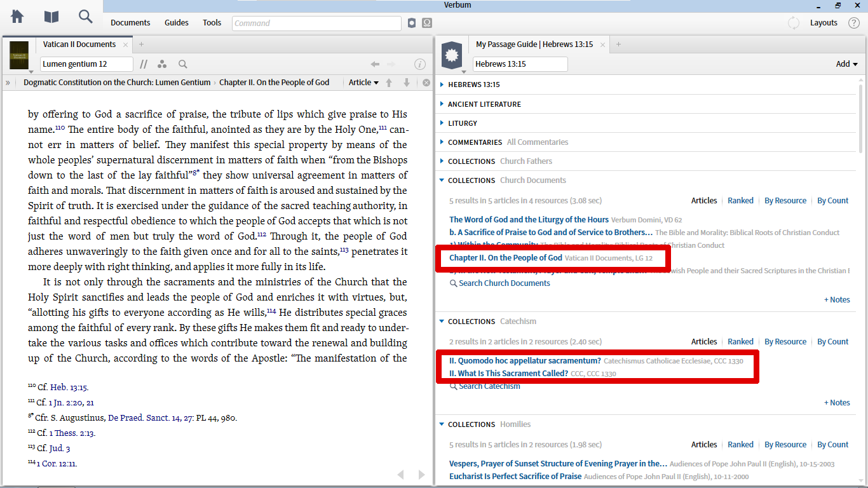The width and height of the screenshot is (868, 488).
Task: Click Lumen Gentium breadcrumb in locator bar
Action: [117, 83]
